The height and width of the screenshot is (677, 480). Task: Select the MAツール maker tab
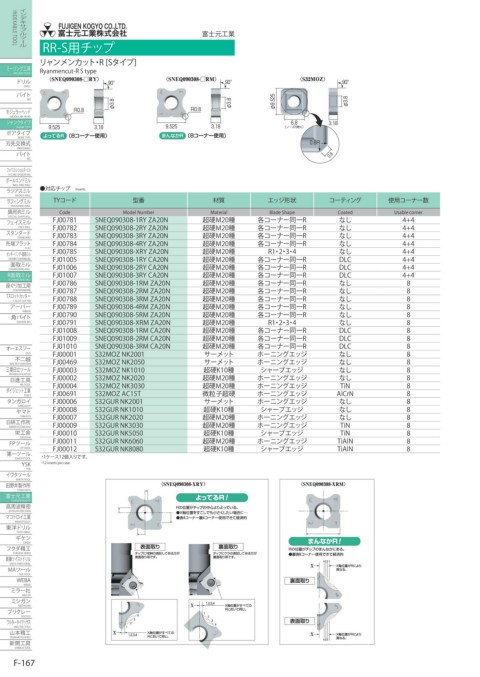click(x=16, y=571)
